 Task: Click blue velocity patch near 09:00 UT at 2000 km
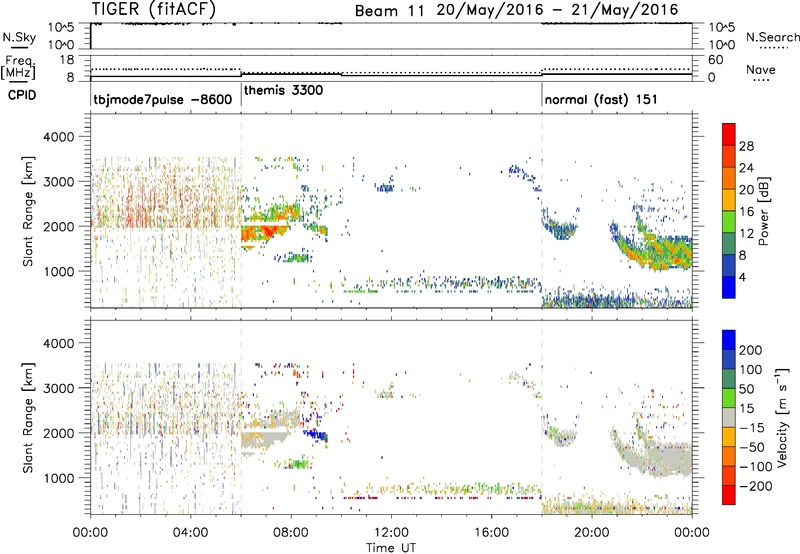316,435
